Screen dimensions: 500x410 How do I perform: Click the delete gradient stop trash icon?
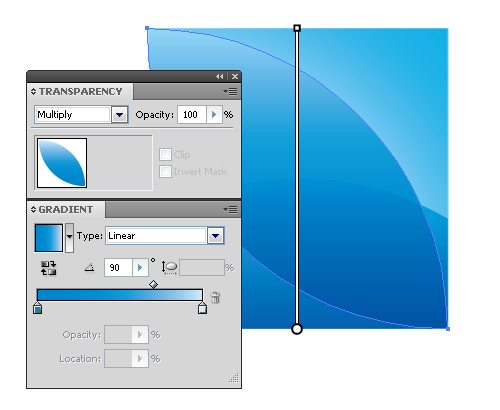[x=215, y=297]
